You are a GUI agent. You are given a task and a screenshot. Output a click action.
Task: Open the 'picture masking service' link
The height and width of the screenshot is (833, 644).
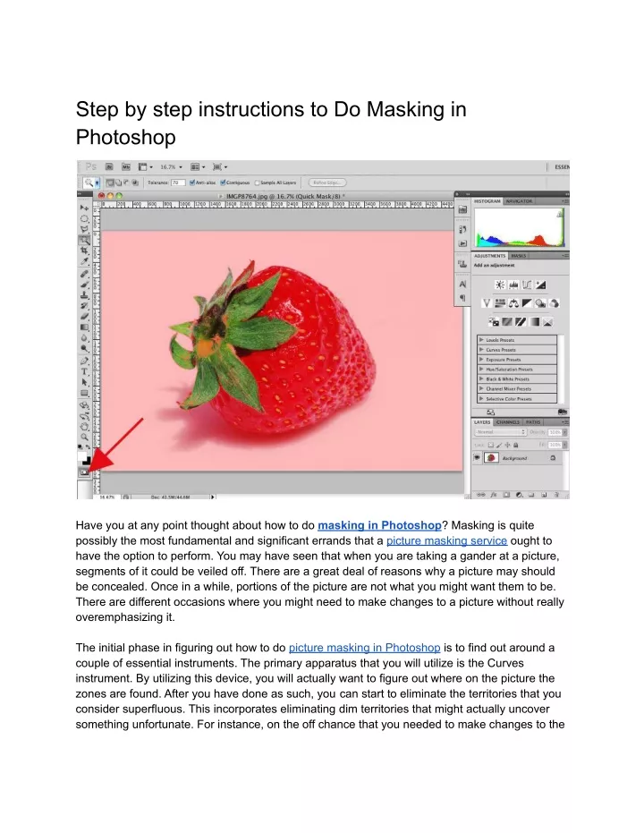[x=446, y=540]
